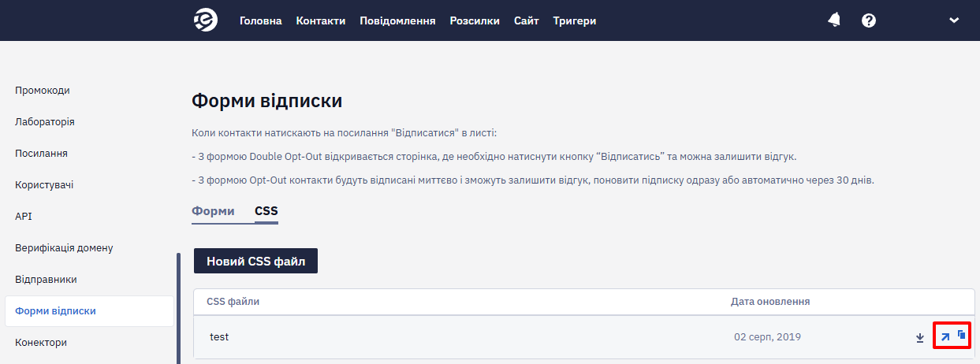Go to Головна in the top menu
The height and width of the screenshot is (364, 980).
pos(260,20)
